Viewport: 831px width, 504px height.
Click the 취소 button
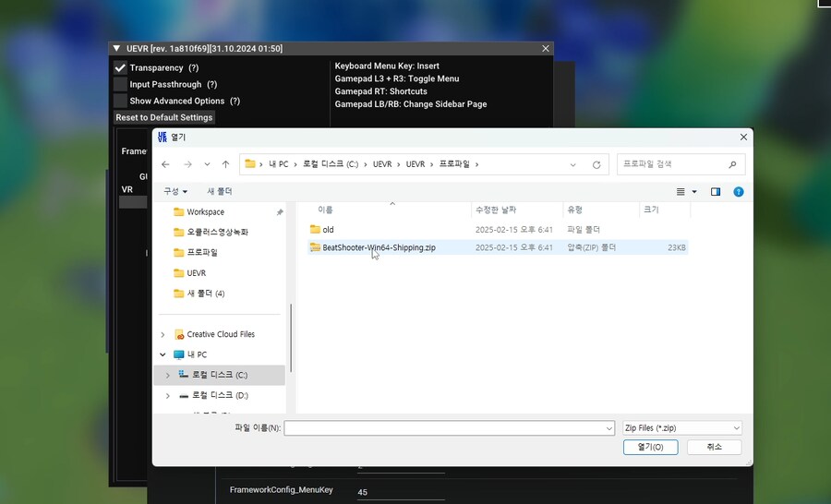click(x=714, y=448)
